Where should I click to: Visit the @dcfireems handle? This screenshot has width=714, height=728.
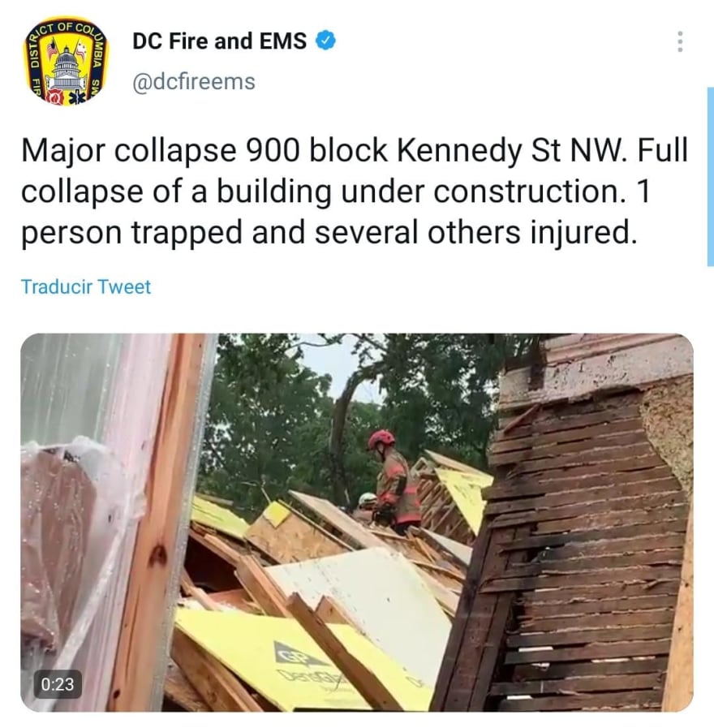pos(194,82)
